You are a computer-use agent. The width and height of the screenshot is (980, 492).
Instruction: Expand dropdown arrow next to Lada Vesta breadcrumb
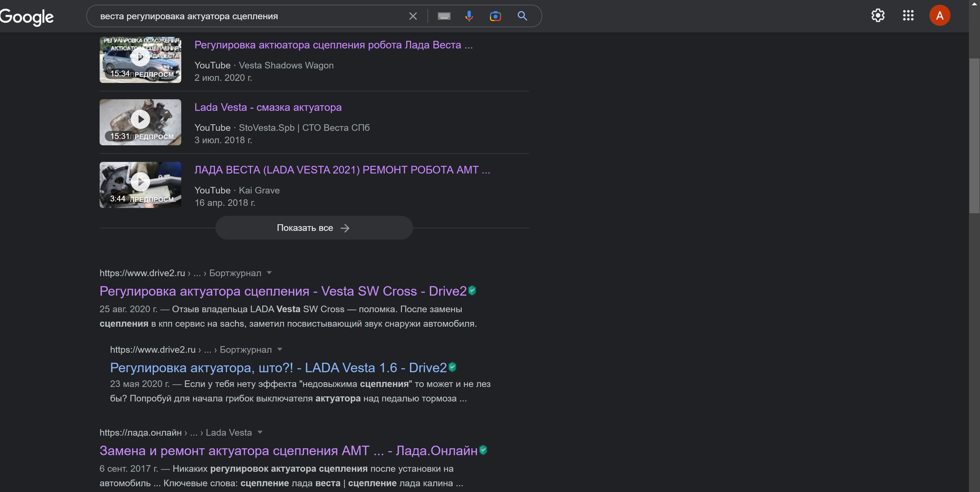point(260,432)
